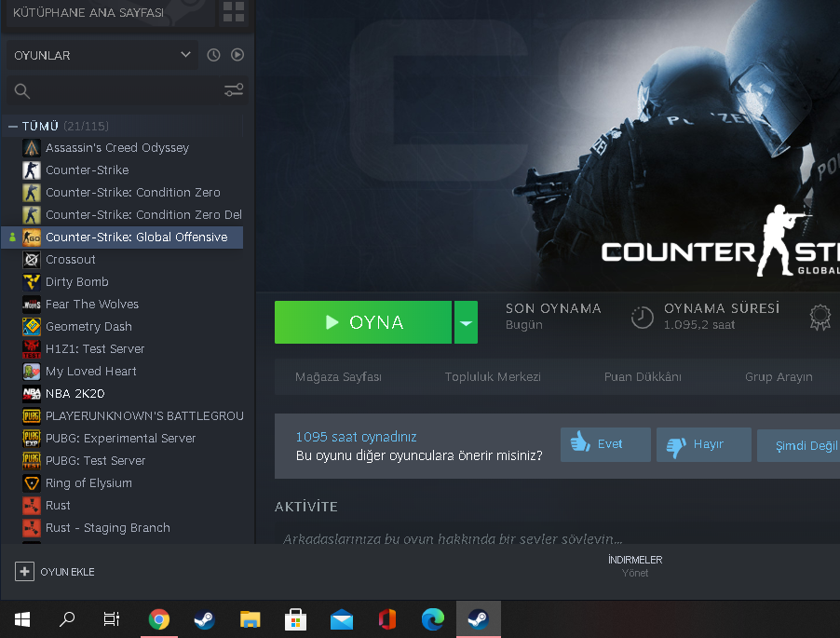
Task: Recommend the game with Evet
Action: point(605,444)
